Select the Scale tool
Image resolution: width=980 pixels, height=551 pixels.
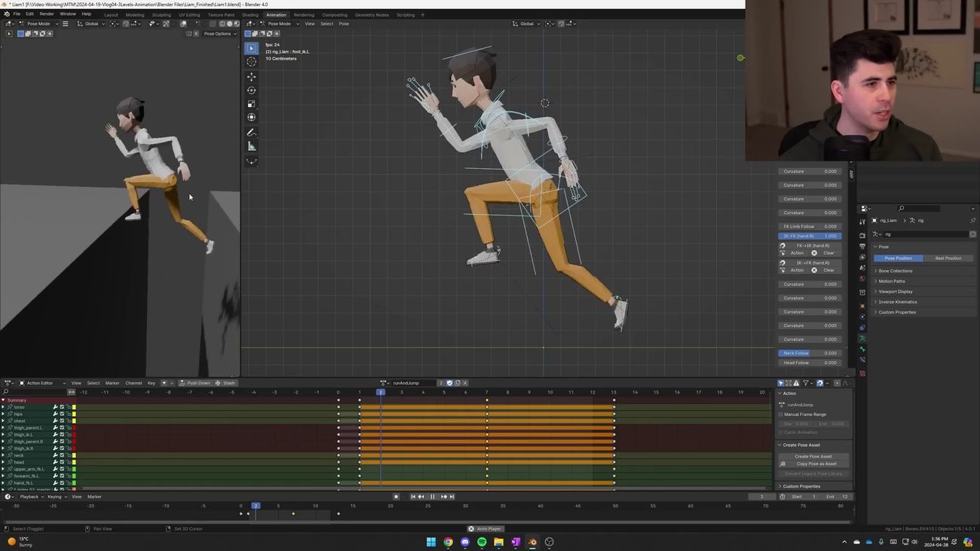pos(252,104)
